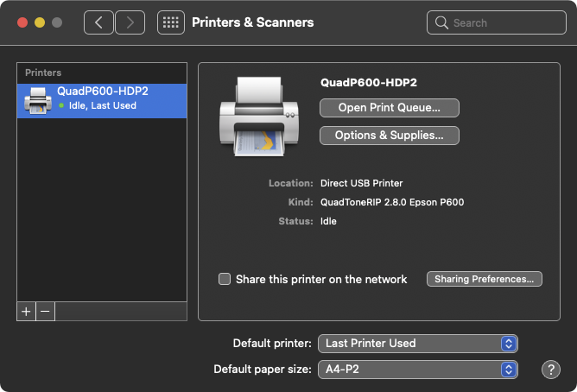Select QuadP600-HDP2 in the Printers list
This screenshot has height=392, width=577.
[102, 101]
